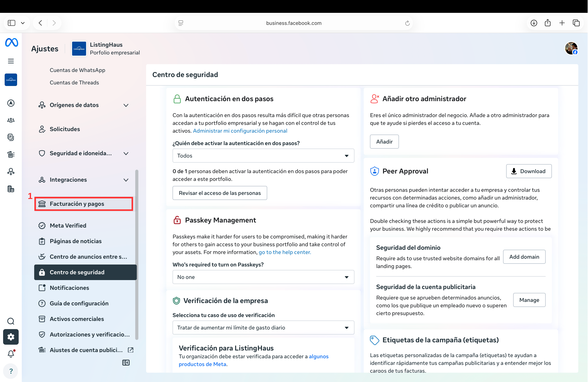588x382 pixels.
Task: Click the search magnifier icon
Action: click(11, 321)
